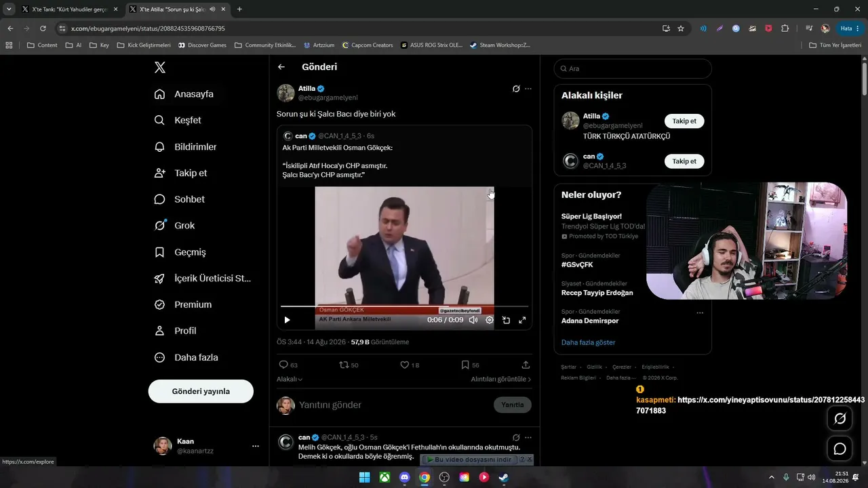Open the Recep Tayyip Erdoğan trend
Image resolution: width=868 pixels, height=488 pixels.
tap(597, 293)
